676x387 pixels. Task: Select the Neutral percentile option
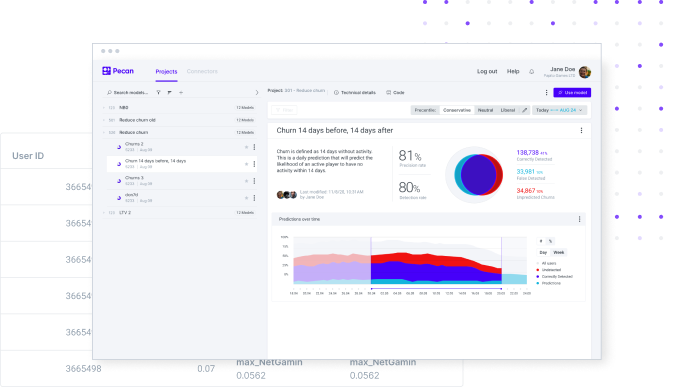point(485,110)
